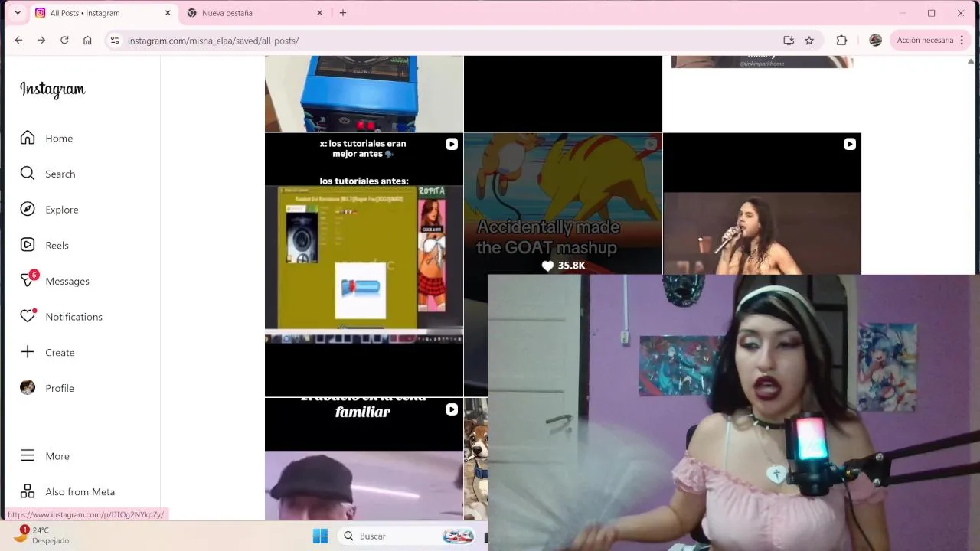
Task: Expand the More menu label
Action: click(x=57, y=456)
